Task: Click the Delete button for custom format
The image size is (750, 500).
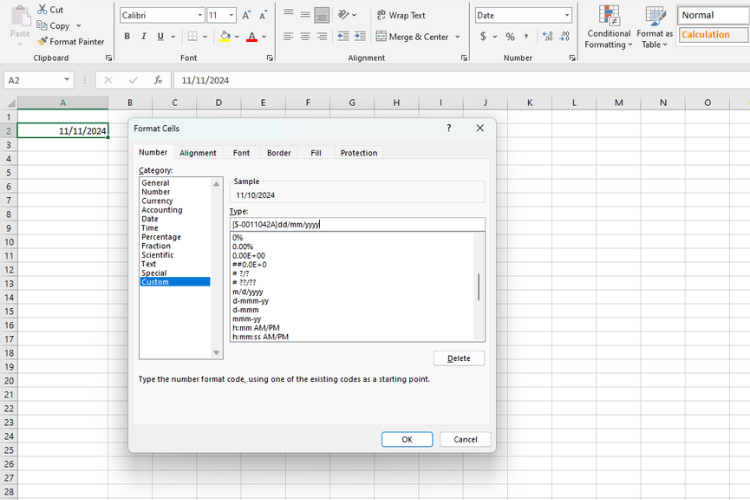Action: pos(459,358)
